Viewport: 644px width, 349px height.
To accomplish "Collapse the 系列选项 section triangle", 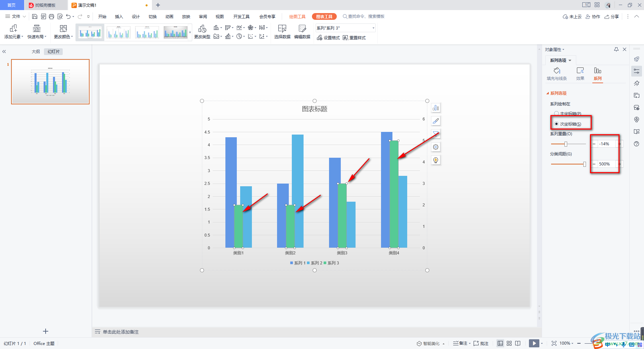I will click(x=548, y=93).
